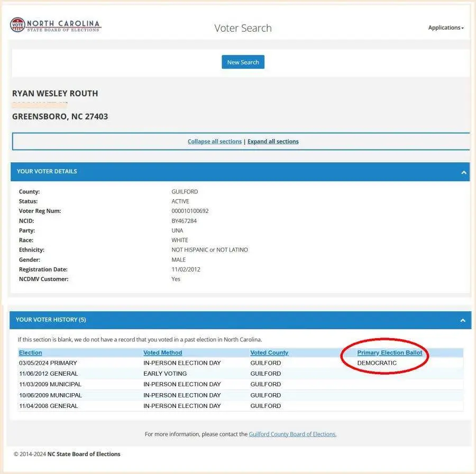Click the Your Voter Details header title
Screen dimensions: 476x474
click(47, 172)
